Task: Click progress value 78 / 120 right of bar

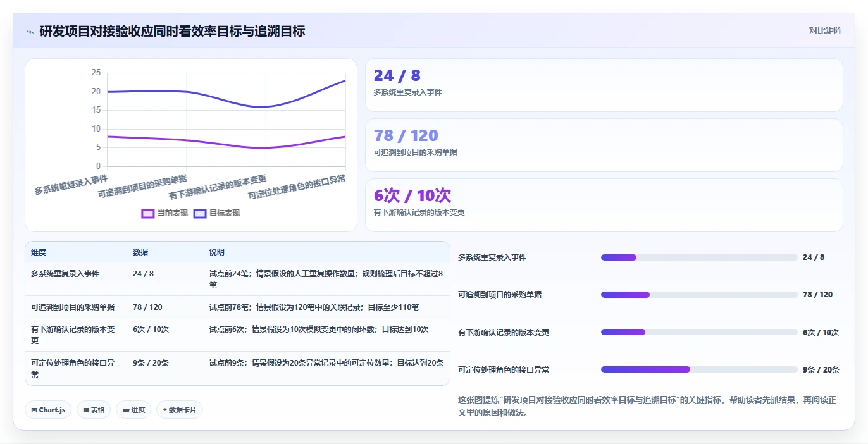Action: (817, 295)
